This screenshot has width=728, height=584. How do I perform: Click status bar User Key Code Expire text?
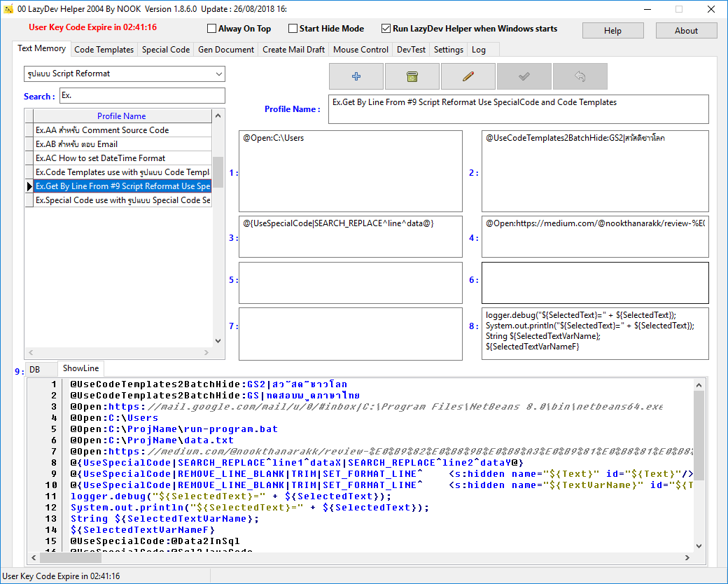point(61,576)
